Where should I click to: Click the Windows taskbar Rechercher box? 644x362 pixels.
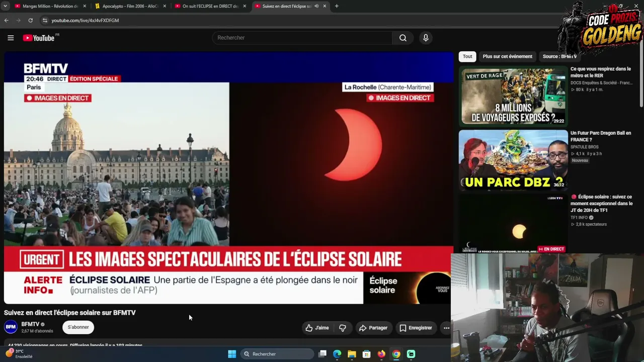point(278,354)
